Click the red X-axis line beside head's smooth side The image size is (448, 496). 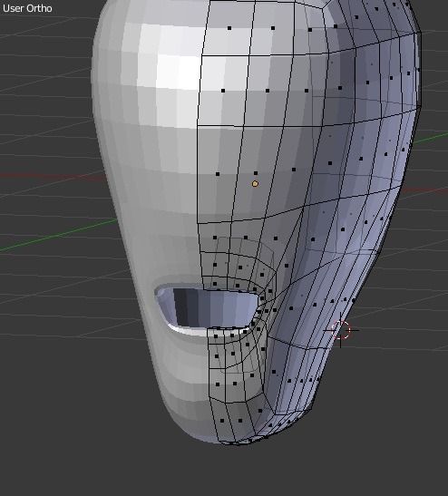(51, 176)
